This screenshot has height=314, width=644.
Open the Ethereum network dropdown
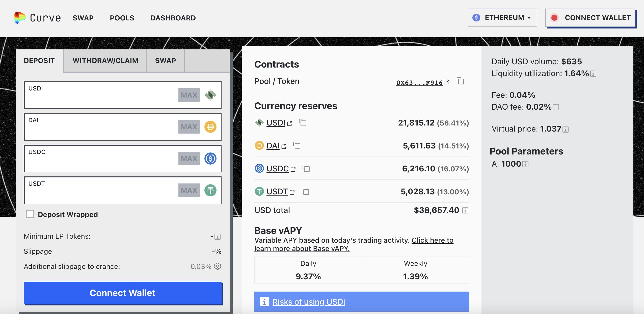coord(502,18)
